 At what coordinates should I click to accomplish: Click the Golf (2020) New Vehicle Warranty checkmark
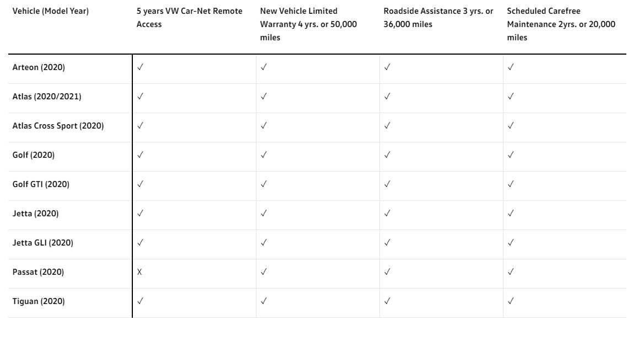pos(264,155)
